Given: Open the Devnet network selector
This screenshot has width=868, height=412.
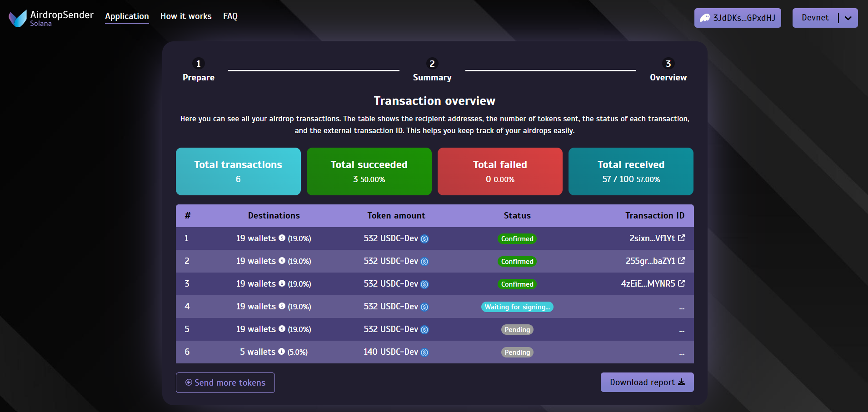Looking at the screenshot, I should pos(815,18).
